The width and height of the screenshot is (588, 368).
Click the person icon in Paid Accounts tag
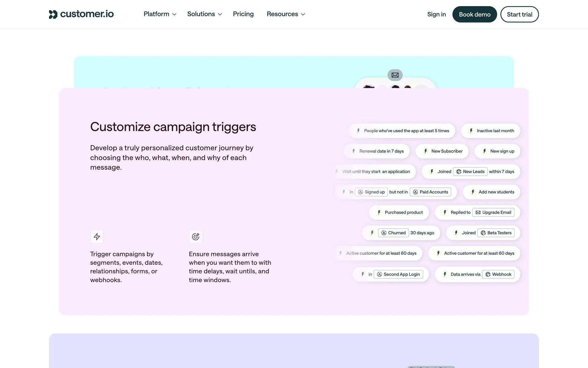click(416, 192)
